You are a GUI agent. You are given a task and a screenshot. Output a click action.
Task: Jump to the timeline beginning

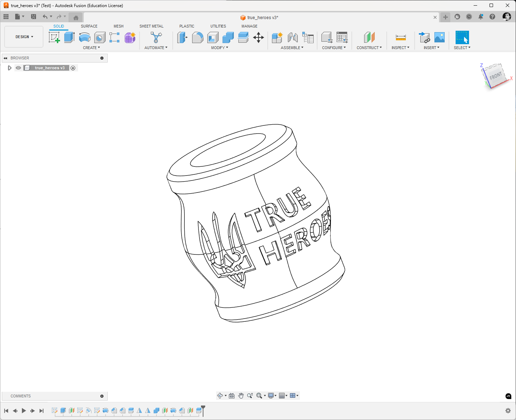[x=6, y=410]
